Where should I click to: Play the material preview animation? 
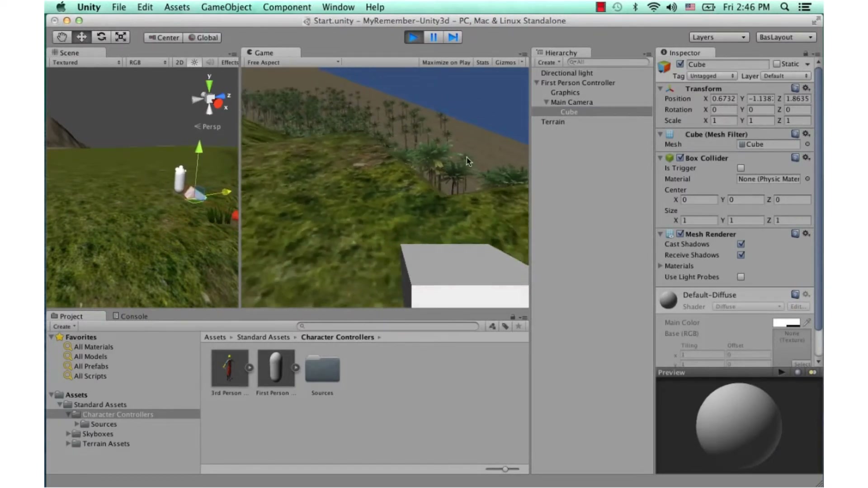(782, 372)
